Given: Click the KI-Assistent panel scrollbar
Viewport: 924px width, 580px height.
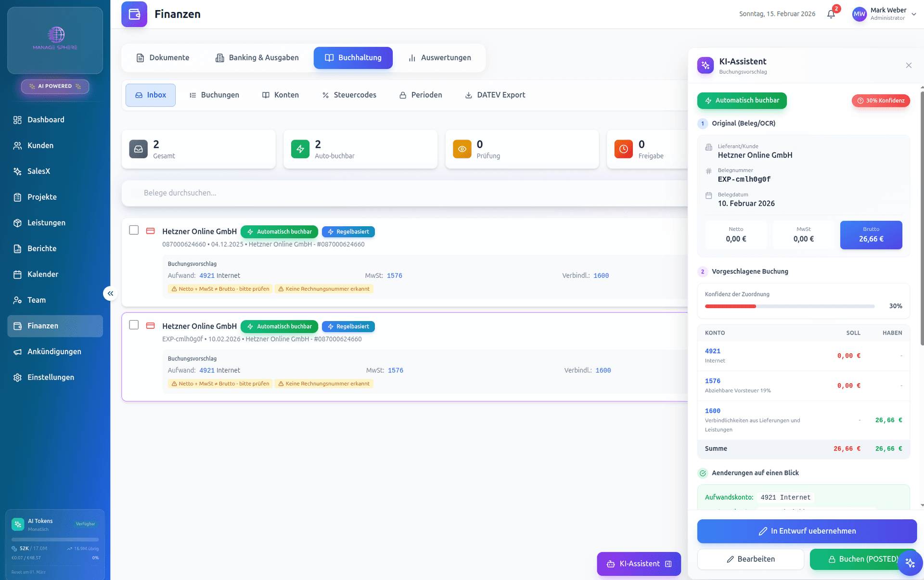Looking at the screenshot, I should pyautogui.click(x=922, y=218).
